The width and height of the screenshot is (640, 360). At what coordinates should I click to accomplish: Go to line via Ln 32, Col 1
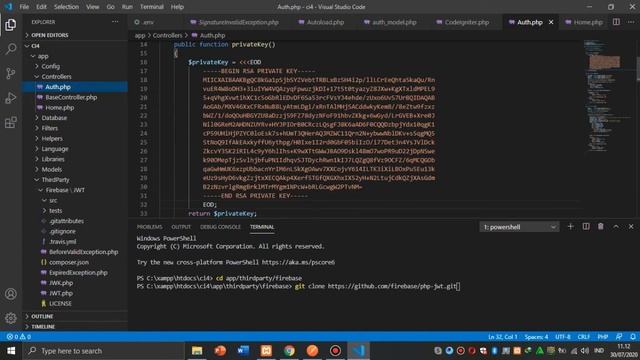[x=502, y=337]
